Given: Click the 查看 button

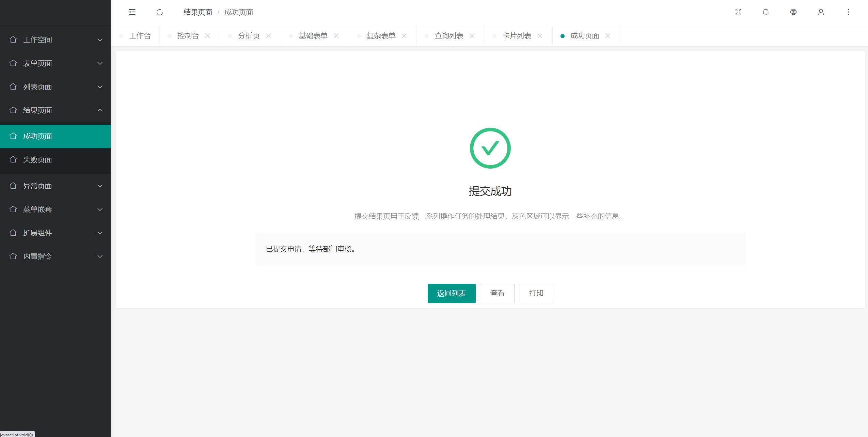Looking at the screenshot, I should (497, 293).
